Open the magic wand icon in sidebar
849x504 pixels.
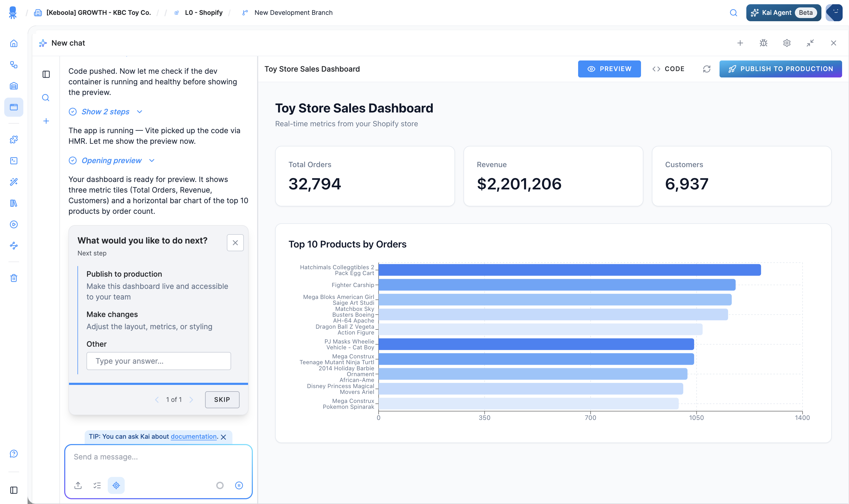(x=14, y=182)
